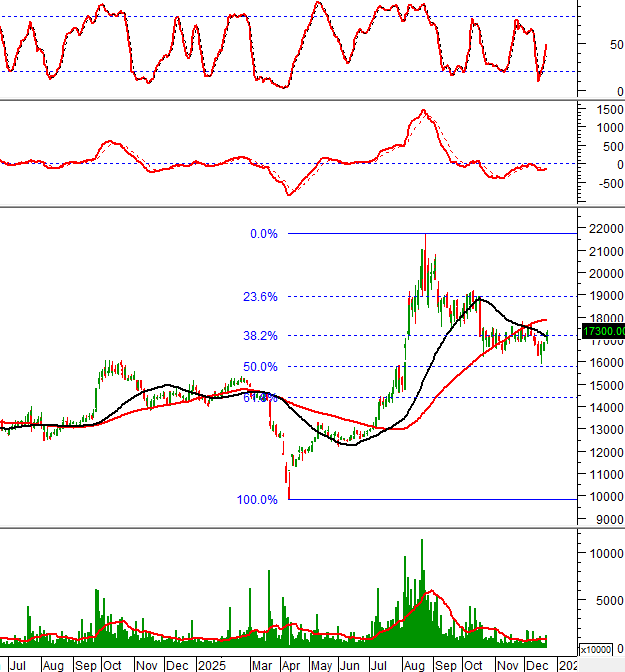625x672 pixels.
Task: Select the May label on the time axis
Action: coord(321,664)
